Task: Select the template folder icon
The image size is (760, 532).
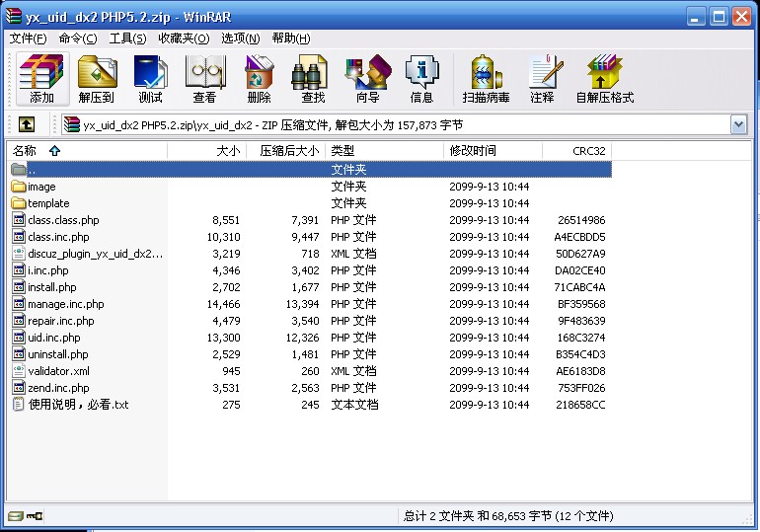Action: click(x=19, y=203)
